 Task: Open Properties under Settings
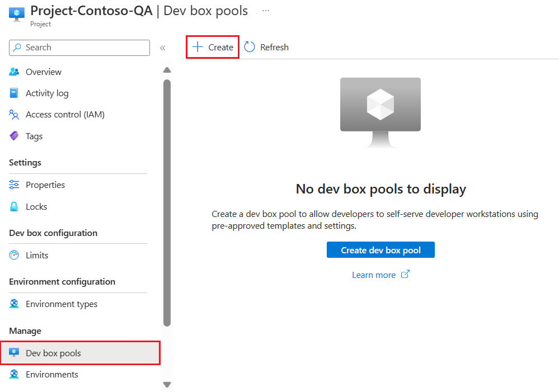point(45,185)
